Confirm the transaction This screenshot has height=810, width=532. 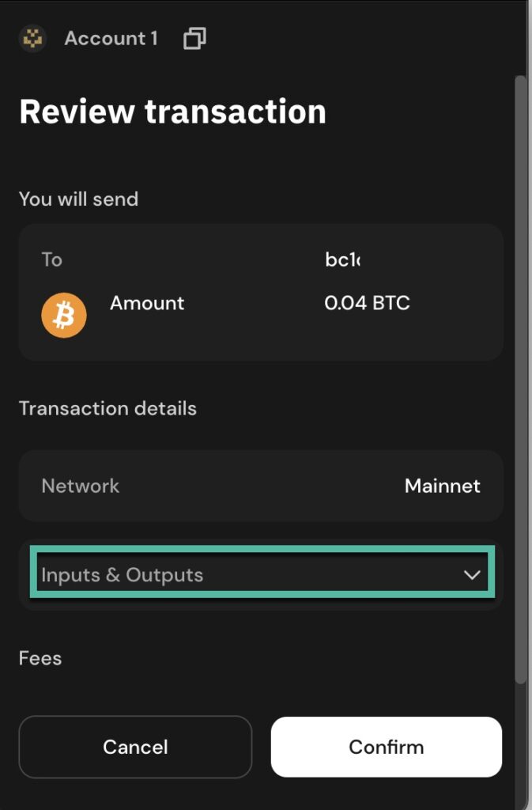387,747
